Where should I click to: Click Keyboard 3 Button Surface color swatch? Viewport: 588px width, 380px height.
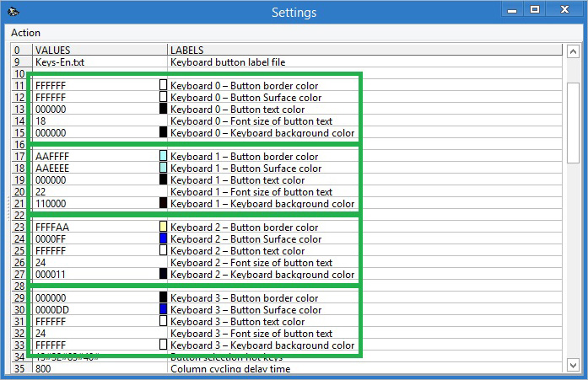(x=163, y=309)
